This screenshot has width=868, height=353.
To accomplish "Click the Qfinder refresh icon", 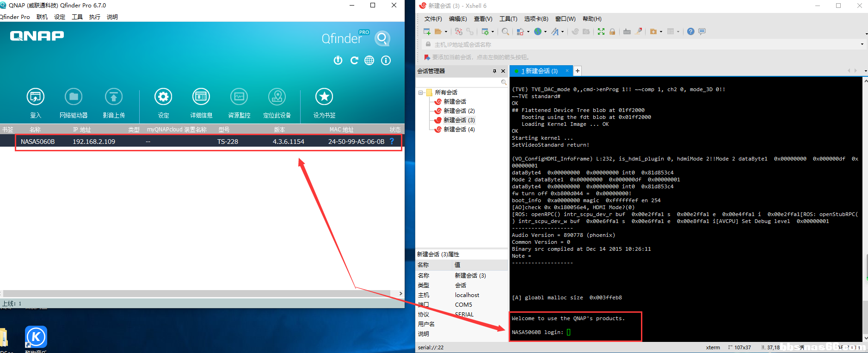I will [x=354, y=61].
